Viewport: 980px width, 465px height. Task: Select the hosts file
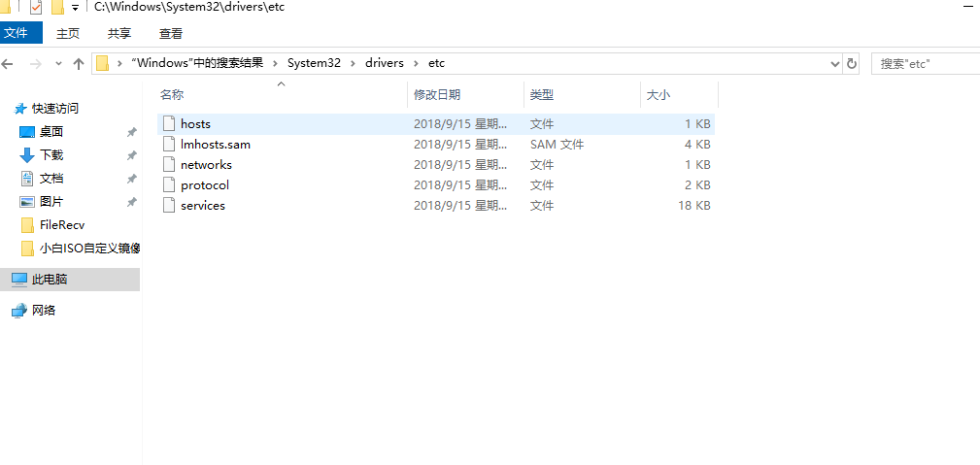pos(436,123)
